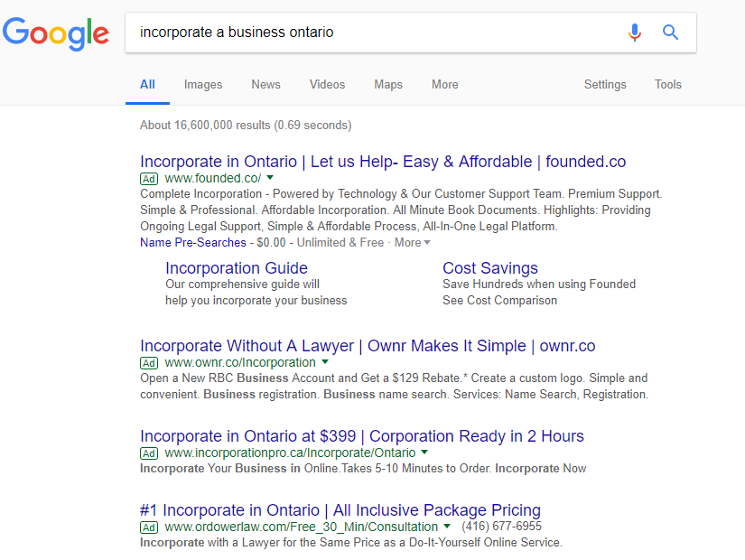Click the description "Incorporate Your Business in Online"
This screenshot has height=560, width=745.
(363, 469)
